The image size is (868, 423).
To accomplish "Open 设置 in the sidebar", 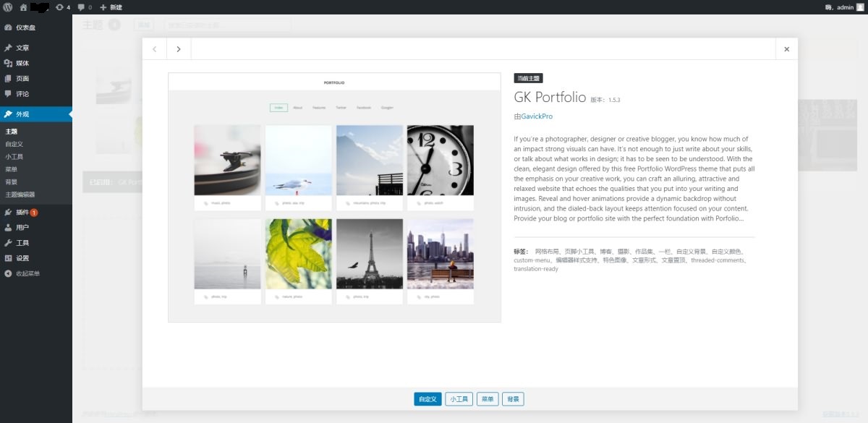I will pos(36,258).
